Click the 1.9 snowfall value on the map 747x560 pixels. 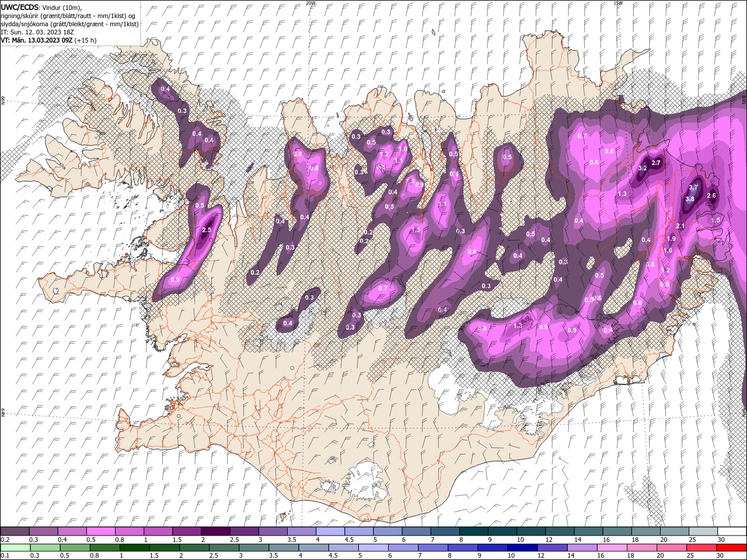(x=671, y=239)
